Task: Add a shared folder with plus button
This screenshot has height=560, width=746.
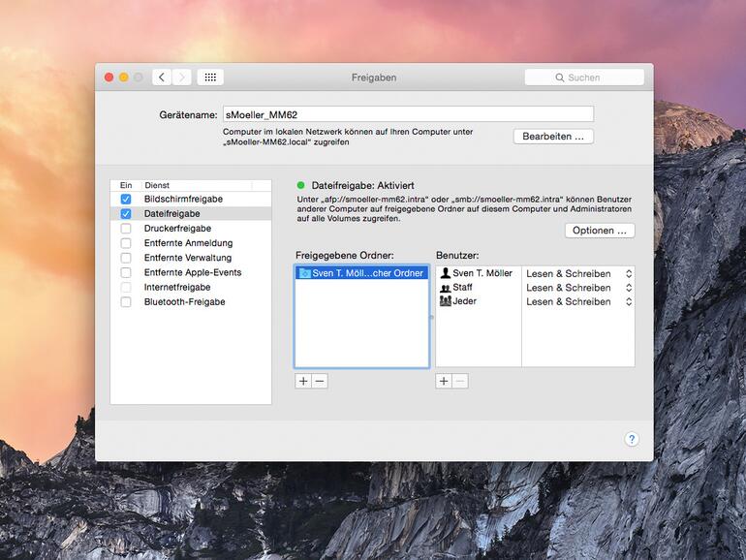Action: [303, 381]
